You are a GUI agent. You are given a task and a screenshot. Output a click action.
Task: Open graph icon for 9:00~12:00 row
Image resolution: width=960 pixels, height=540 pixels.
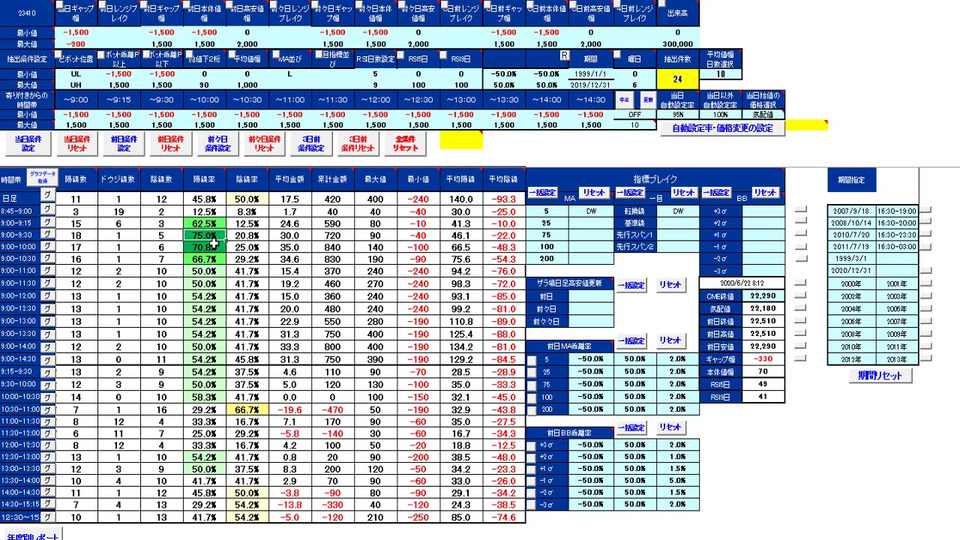click(x=47, y=296)
